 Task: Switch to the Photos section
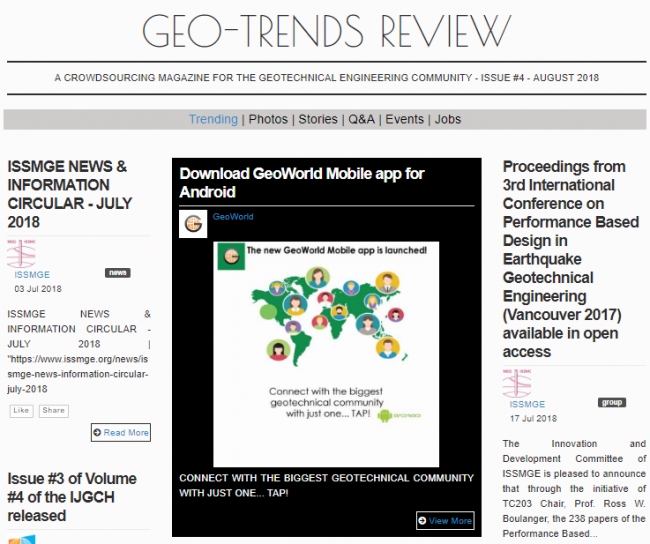(x=268, y=119)
